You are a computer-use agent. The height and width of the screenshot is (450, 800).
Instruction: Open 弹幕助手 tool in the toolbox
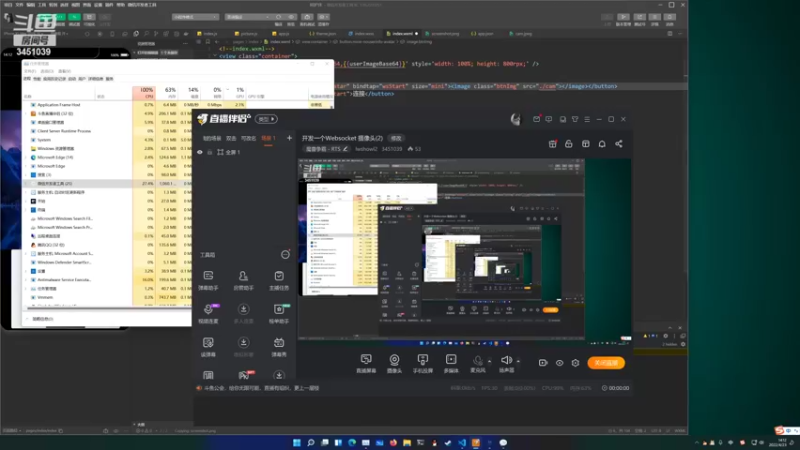coord(208,281)
